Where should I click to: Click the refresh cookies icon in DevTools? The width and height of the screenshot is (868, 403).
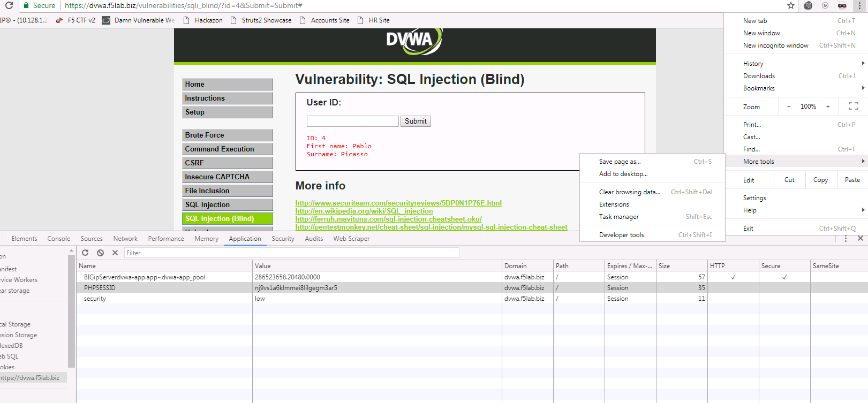85,253
